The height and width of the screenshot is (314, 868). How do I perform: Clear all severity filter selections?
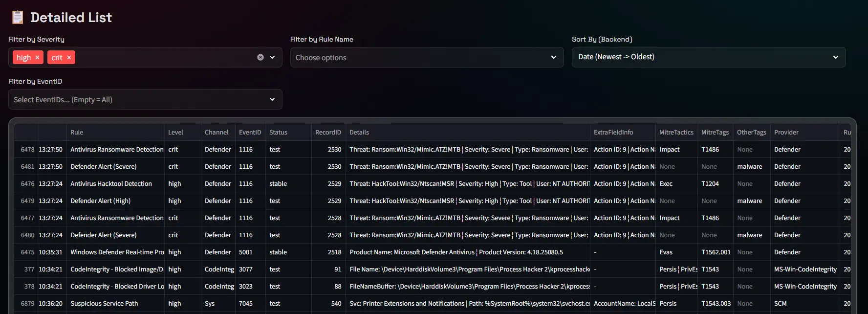click(260, 57)
